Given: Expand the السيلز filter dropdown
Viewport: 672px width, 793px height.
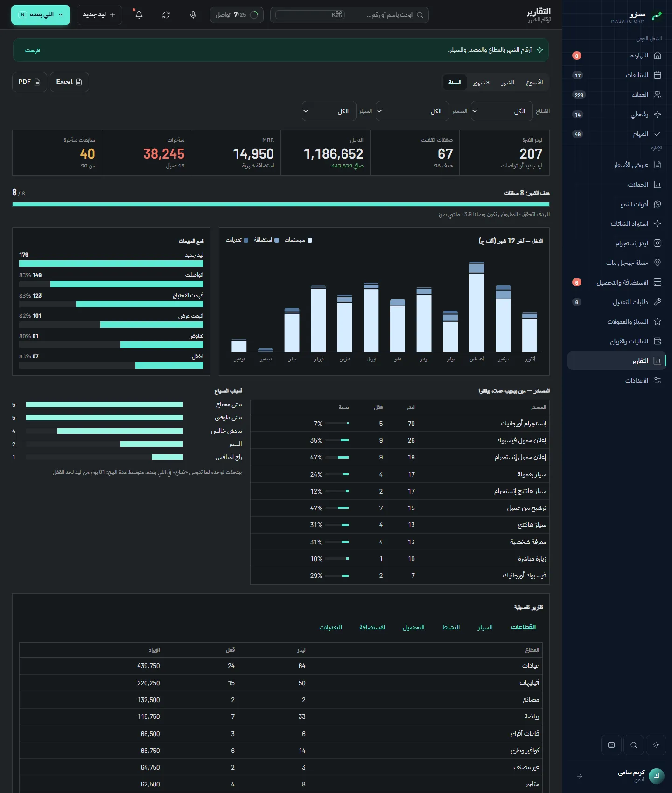Looking at the screenshot, I should [x=329, y=111].
